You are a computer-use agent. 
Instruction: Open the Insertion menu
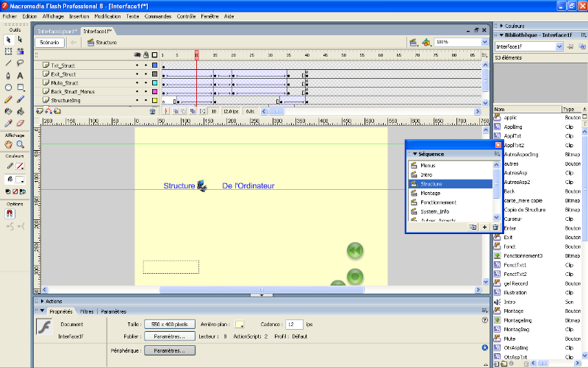pos(79,15)
